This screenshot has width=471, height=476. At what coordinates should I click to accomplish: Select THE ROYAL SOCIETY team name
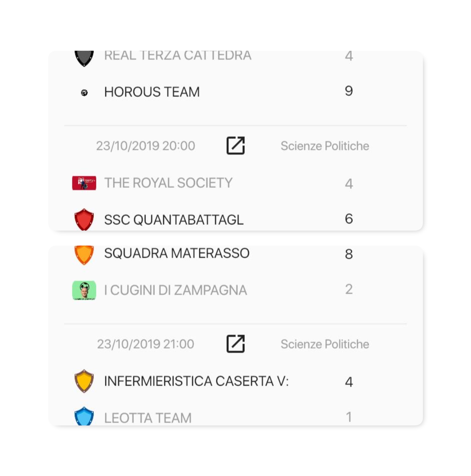coord(168,183)
